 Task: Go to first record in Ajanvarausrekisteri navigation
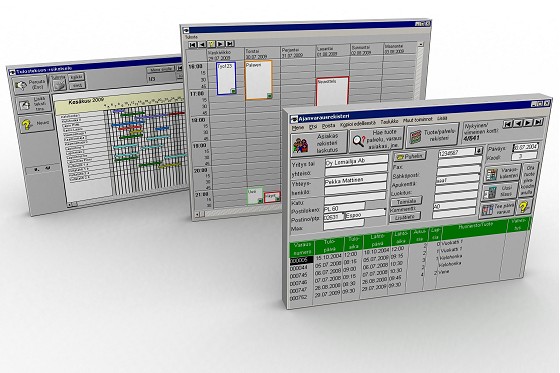coord(508,124)
